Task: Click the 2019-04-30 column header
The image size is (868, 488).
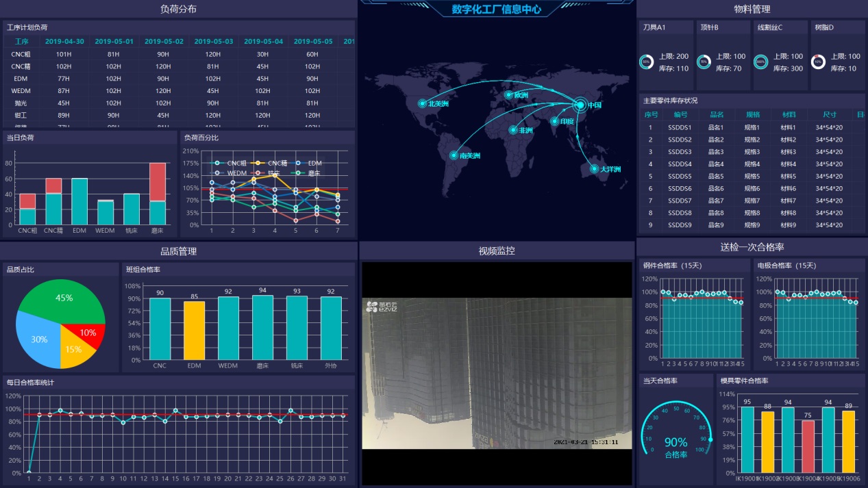Action: click(64, 41)
